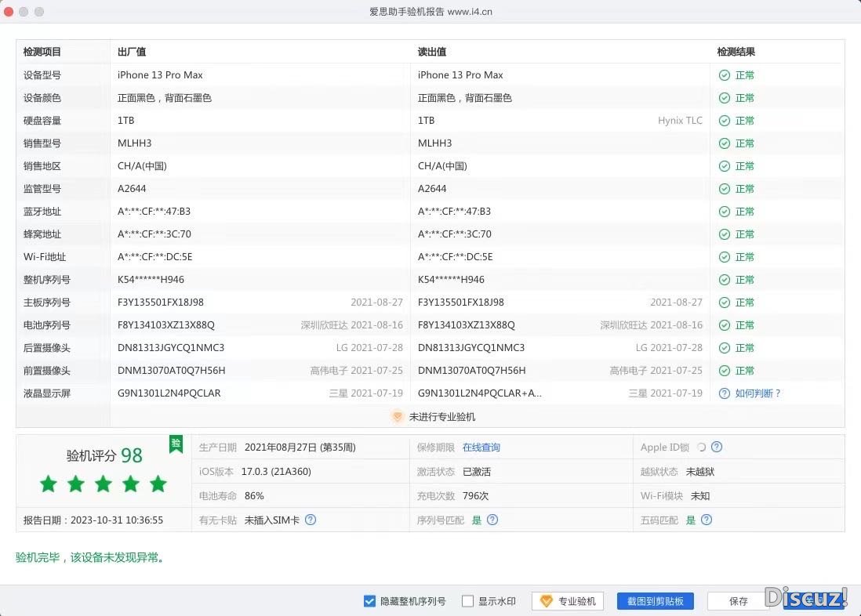Click the 销售型号 row's green check icon
The width and height of the screenshot is (861, 616).
(725, 143)
